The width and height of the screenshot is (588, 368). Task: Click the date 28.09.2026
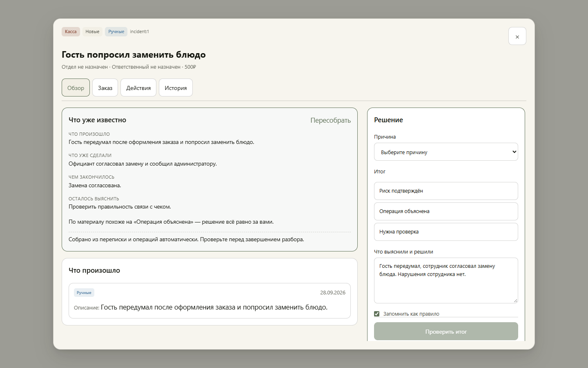[x=333, y=292]
